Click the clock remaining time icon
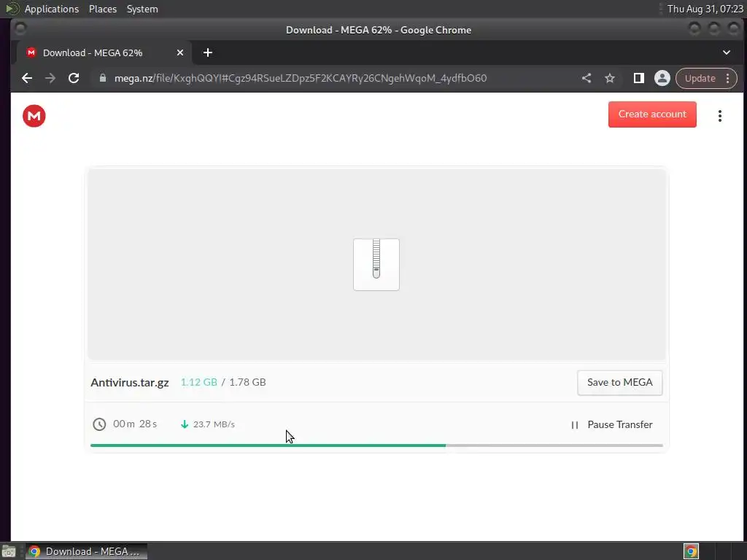This screenshot has height=560, width=747. click(x=99, y=424)
